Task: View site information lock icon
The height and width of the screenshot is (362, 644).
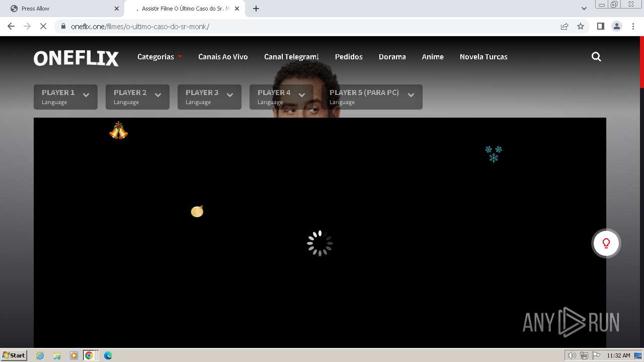Action: (63, 26)
